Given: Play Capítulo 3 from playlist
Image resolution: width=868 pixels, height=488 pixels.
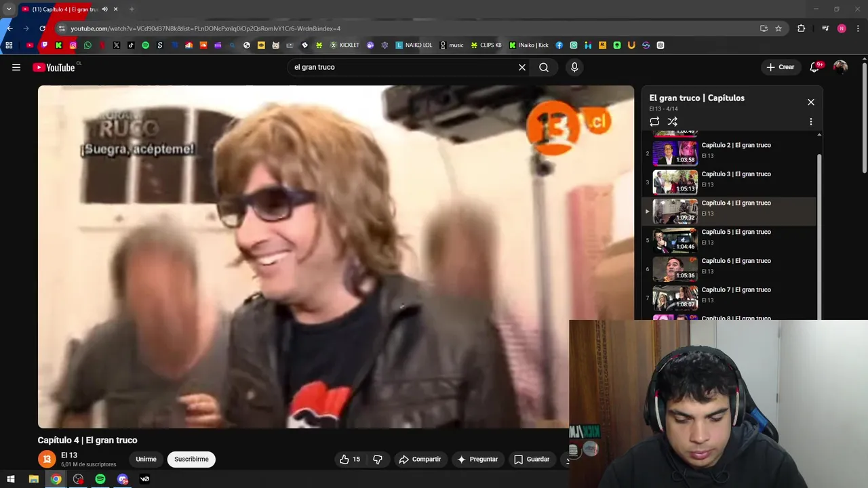Looking at the screenshot, I should tap(730, 182).
